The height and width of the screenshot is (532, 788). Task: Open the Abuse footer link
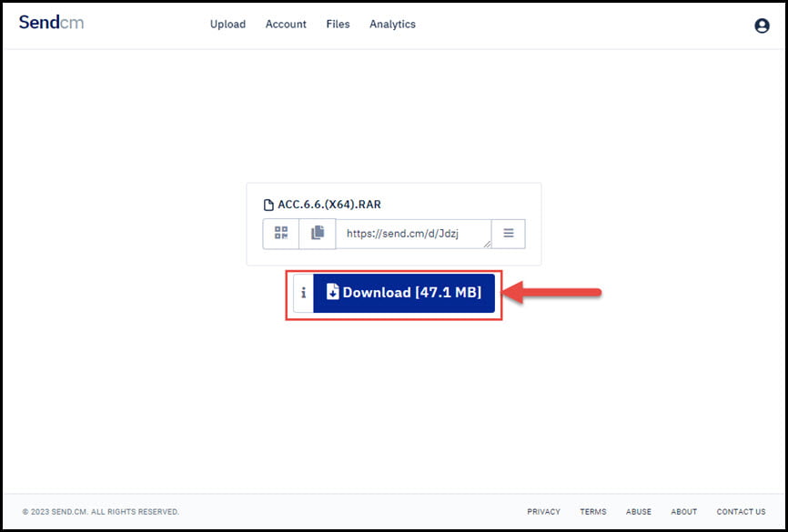[x=638, y=511]
